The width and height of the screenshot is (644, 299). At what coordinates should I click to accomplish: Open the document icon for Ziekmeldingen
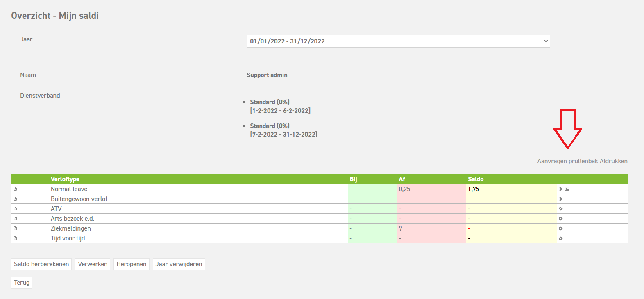[x=15, y=228]
